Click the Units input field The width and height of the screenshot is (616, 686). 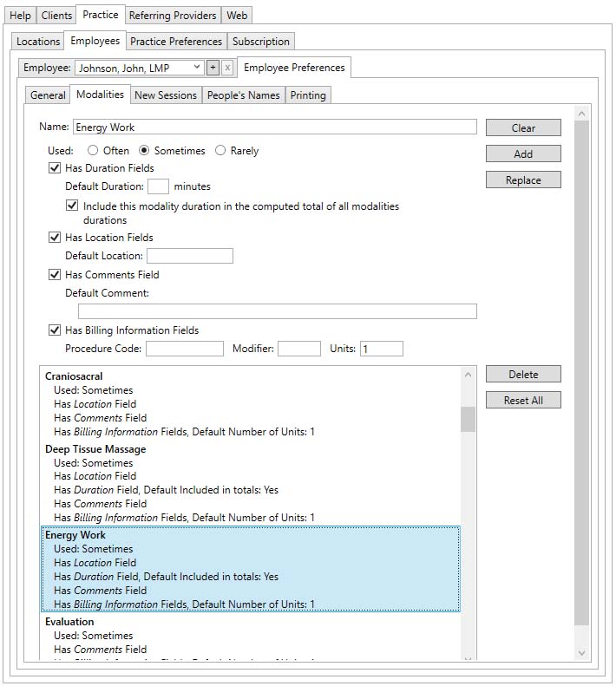click(x=382, y=349)
